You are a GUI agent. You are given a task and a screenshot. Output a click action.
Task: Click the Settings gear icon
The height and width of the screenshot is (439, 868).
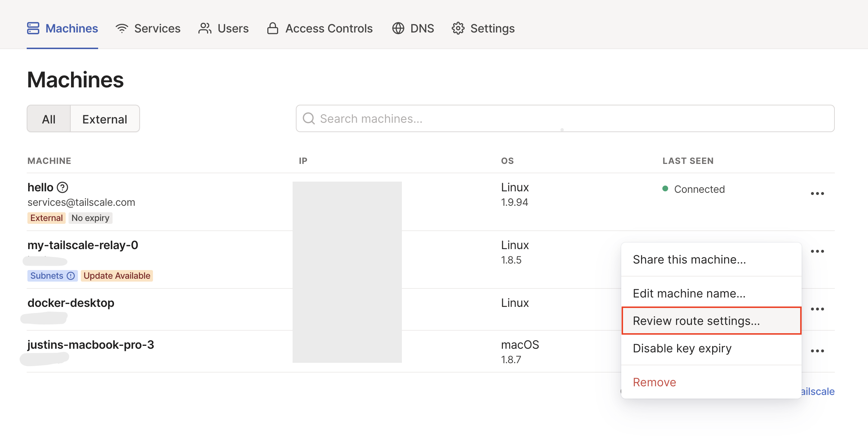[458, 28]
